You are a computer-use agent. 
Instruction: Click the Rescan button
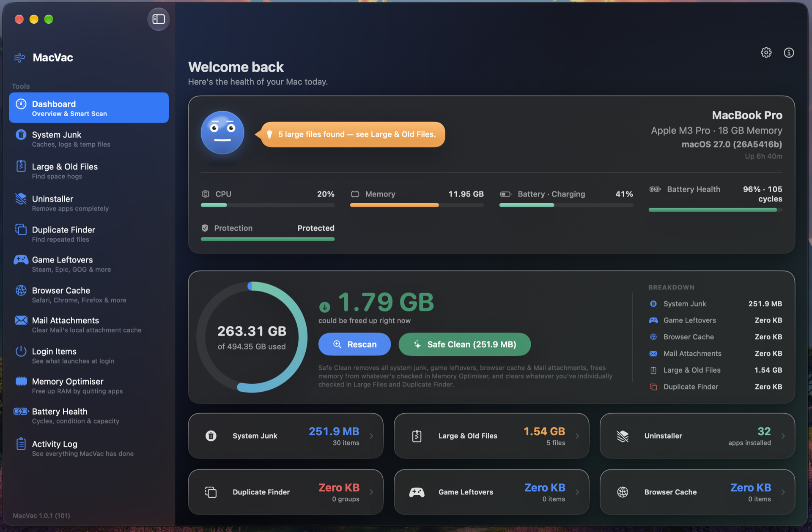click(x=354, y=344)
